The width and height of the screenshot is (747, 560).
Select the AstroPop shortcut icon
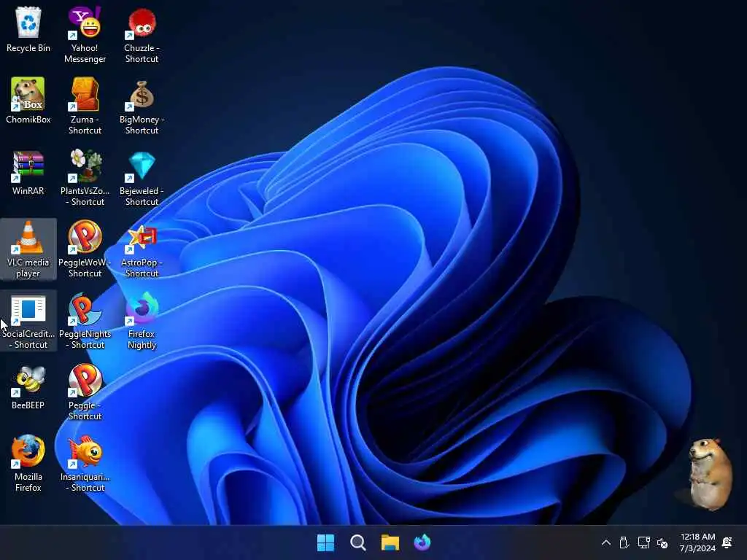[x=142, y=249]
